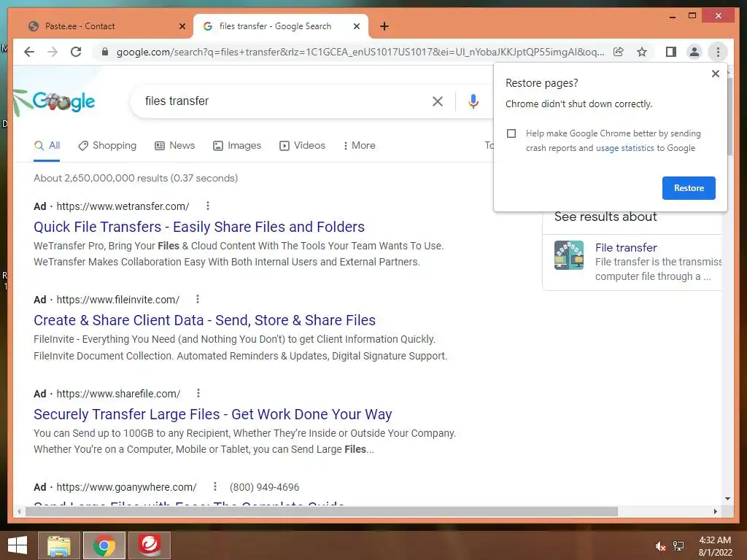This screenshot has height=560, width=747.
Task: Click the File transfer thumbnail image
Action: (568, 255)
